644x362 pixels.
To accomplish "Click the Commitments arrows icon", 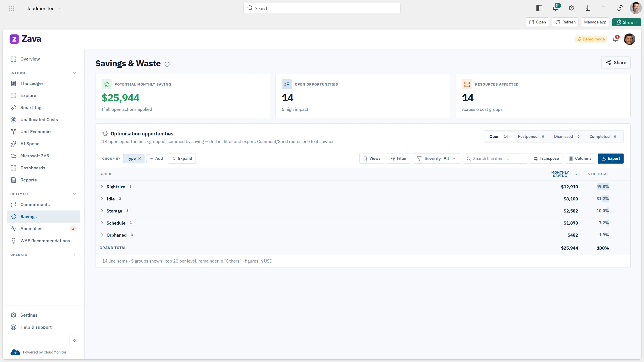I will 13,205.
